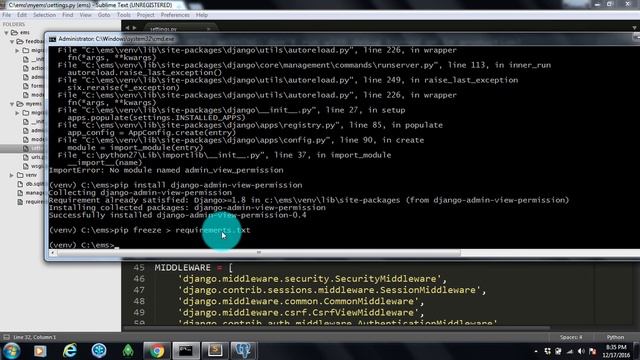Click the cmd.exe window title bar icon
Screen dimensions: 640x360
[x=53, y=39]
